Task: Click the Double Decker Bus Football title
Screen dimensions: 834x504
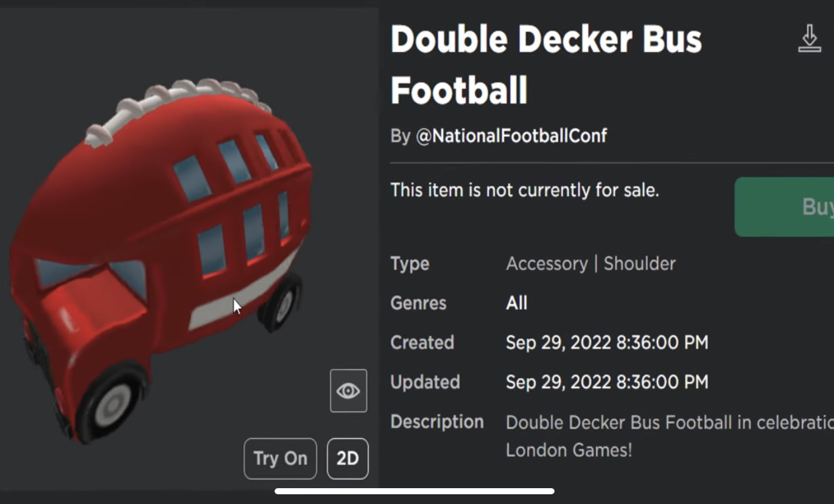Action: [545, 65]
